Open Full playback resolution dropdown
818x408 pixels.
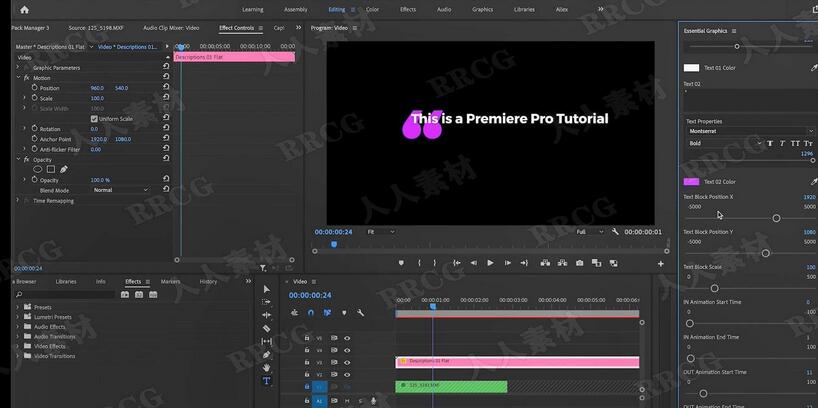click(x=590, y=232)
